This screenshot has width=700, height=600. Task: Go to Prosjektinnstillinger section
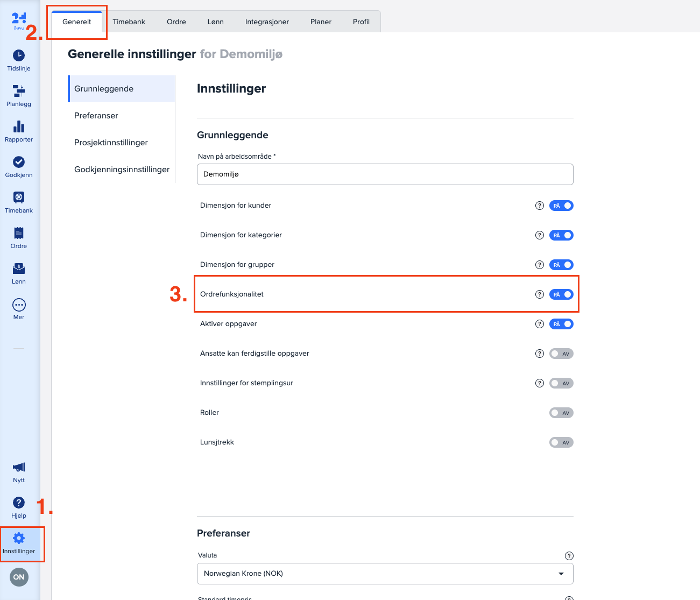pos(111,143)
